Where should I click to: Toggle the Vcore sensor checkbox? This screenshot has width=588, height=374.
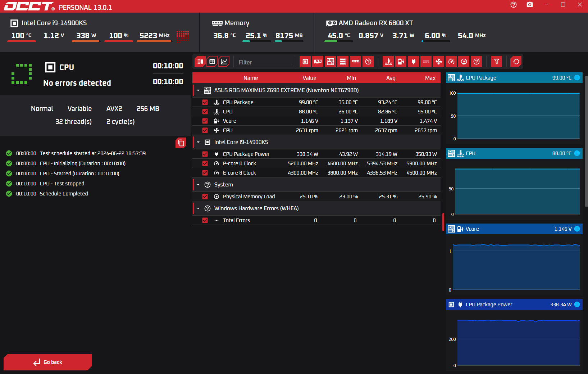[x=205, y=121]
